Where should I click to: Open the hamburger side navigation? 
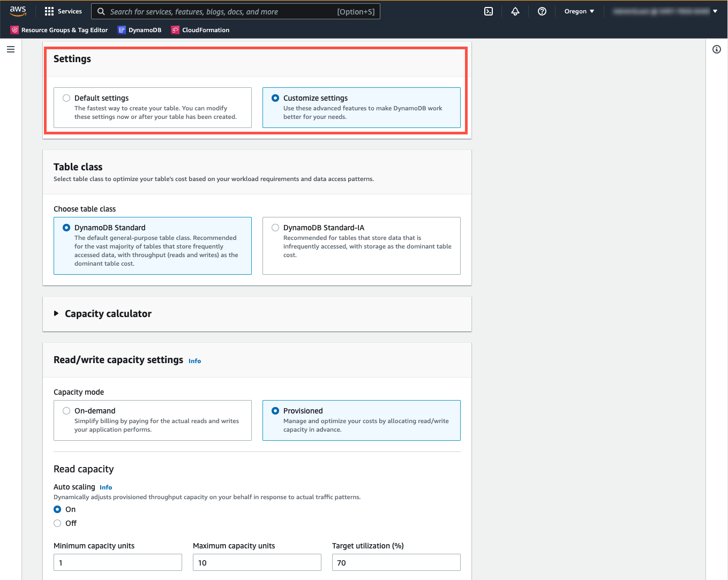point(11,49)
